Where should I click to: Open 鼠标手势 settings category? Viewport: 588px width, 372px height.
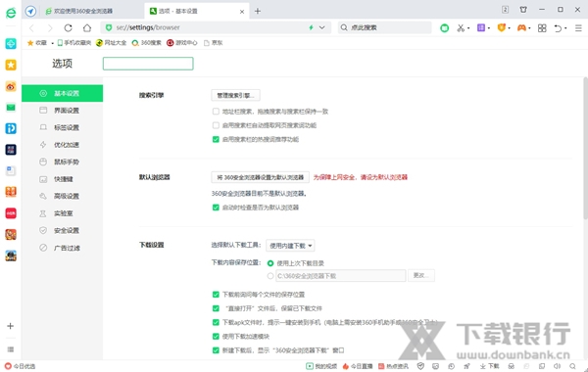pyautogui.click(x=63, y=162)
